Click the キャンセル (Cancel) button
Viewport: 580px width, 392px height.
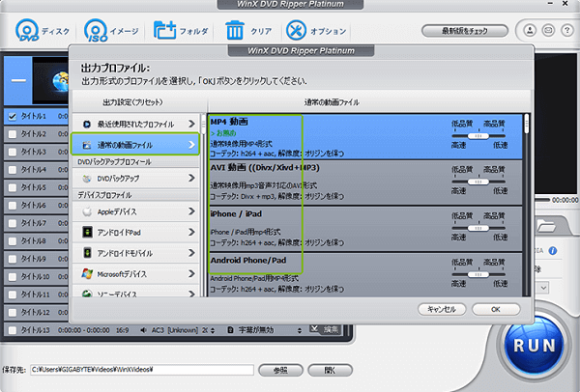[442, 309]
